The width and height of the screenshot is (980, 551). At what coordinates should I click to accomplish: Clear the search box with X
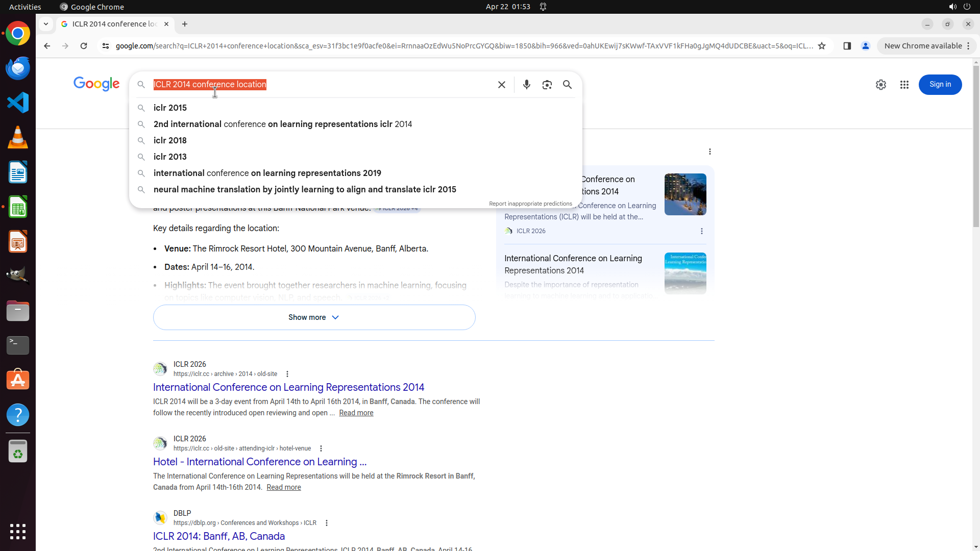click(x=502, y=85)
